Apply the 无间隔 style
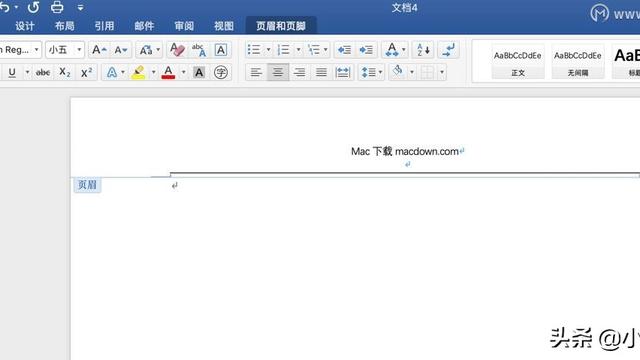The image size is (640, 360). click(x=578, y=62)
